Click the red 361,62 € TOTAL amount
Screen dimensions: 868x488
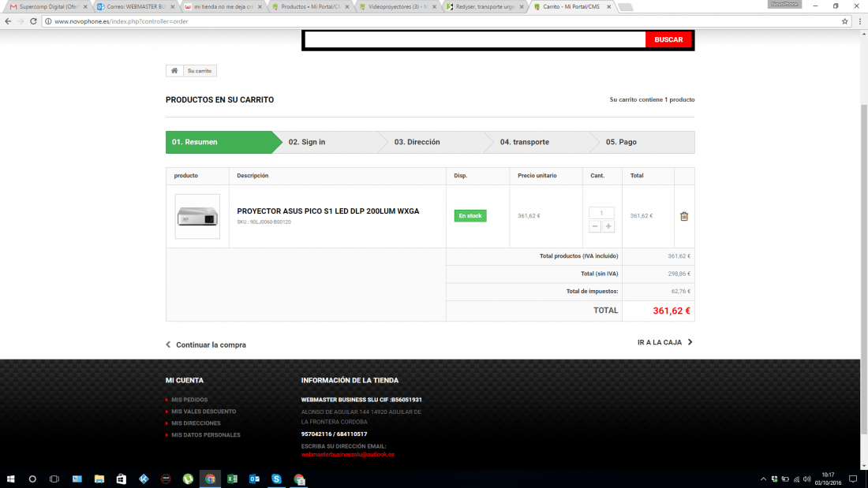coord(672,311)
